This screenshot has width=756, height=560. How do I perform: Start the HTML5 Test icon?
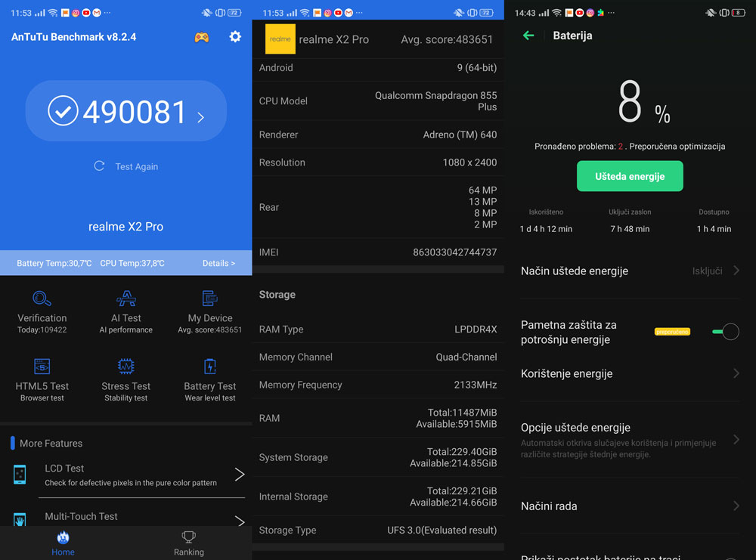(42, 367)
